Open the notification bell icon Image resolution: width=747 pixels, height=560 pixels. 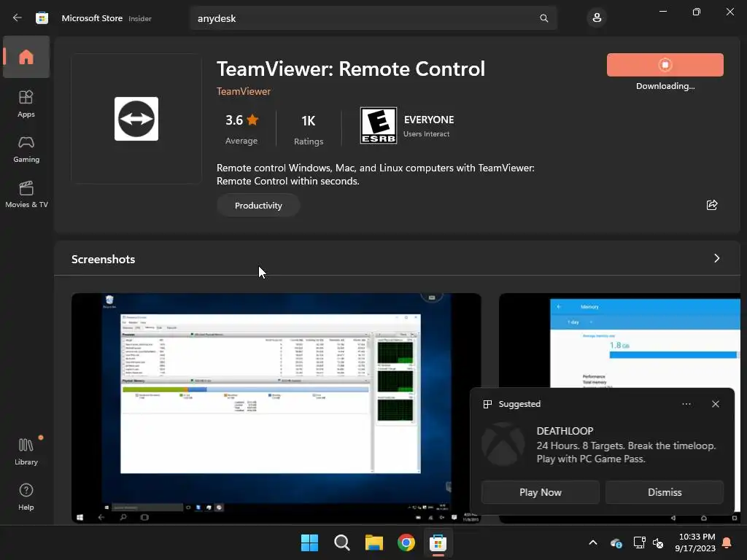[727, 542]
